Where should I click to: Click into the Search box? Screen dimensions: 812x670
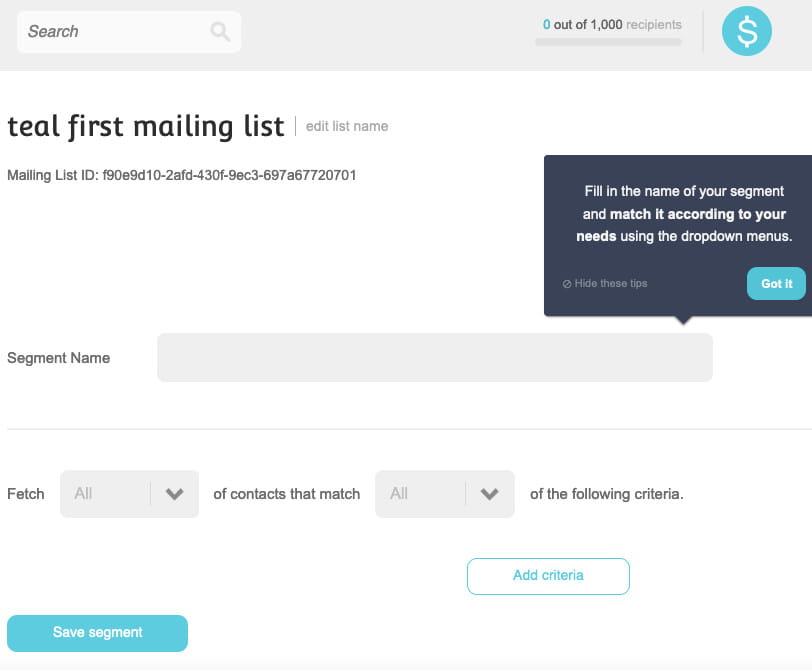[115, 32]
